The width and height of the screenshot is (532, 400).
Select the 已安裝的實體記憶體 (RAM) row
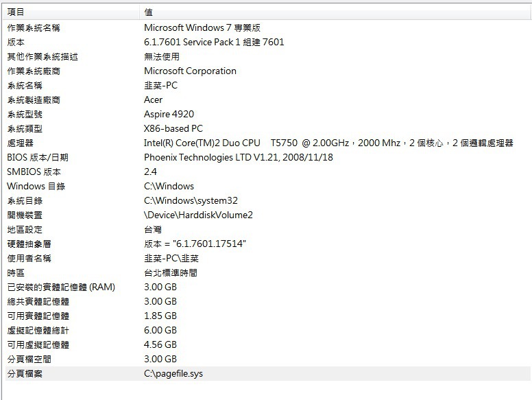click(61, 287)
